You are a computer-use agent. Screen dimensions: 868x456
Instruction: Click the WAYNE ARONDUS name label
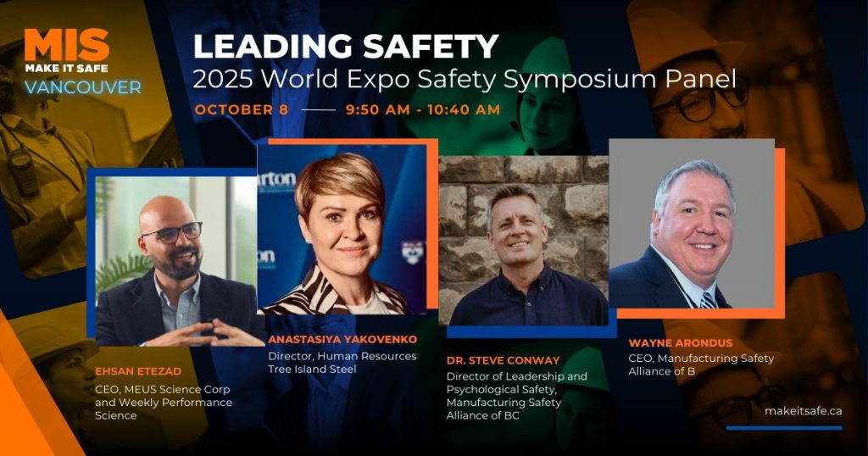click(x=677, y=343)
